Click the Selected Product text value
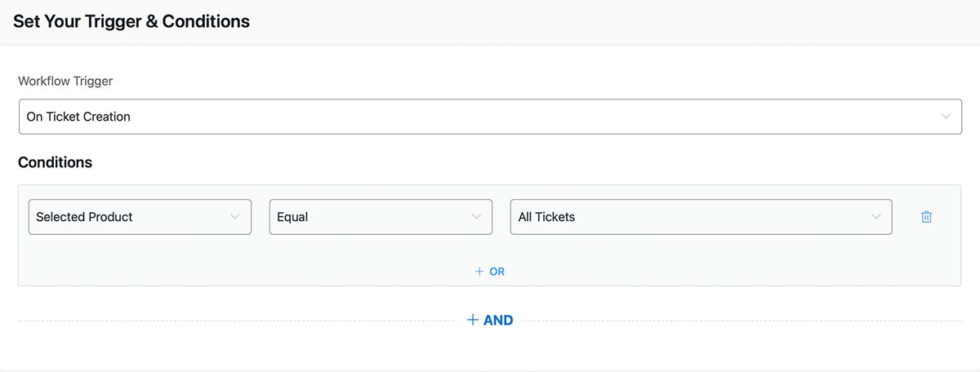The width and height of the screenshot is (980, 372). point(84,217)
